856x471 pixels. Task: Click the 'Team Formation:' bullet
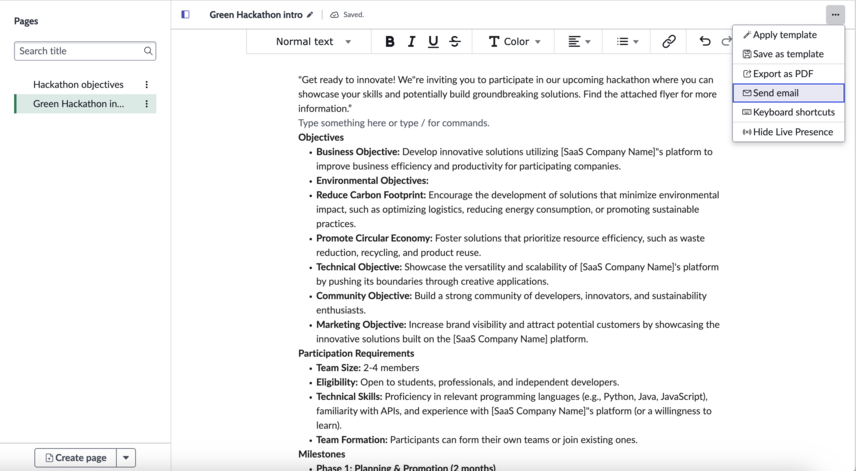(352, 440)
